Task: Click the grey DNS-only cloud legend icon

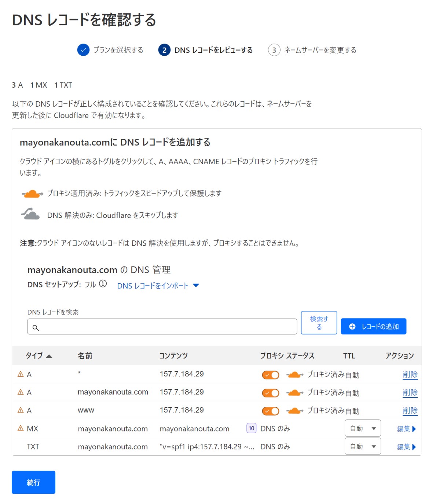Action: 30,214
